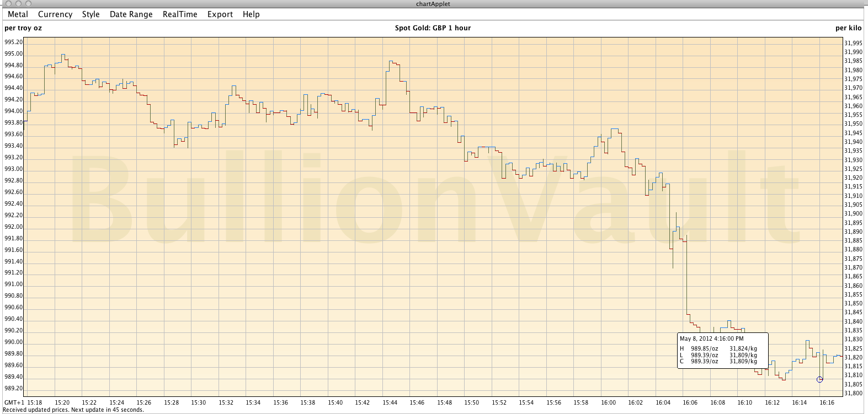The height and width of the screenshot is (414, 868).
Task: Minimize the chartApplet window
Action: point(19,4)
